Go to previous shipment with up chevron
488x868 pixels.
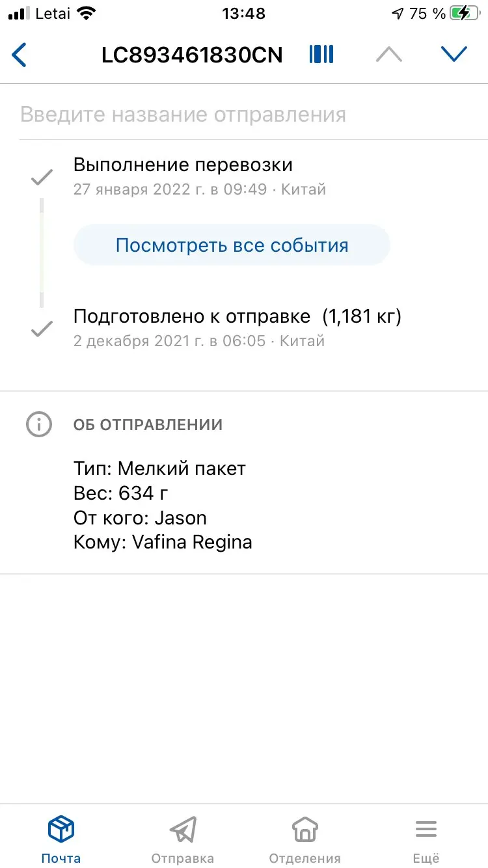(389, 55)
